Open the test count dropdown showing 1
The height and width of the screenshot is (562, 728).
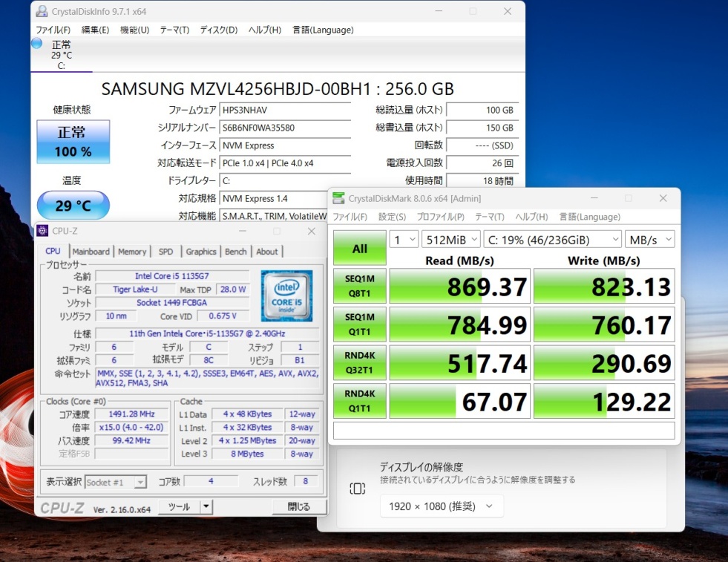pos(404,240)
